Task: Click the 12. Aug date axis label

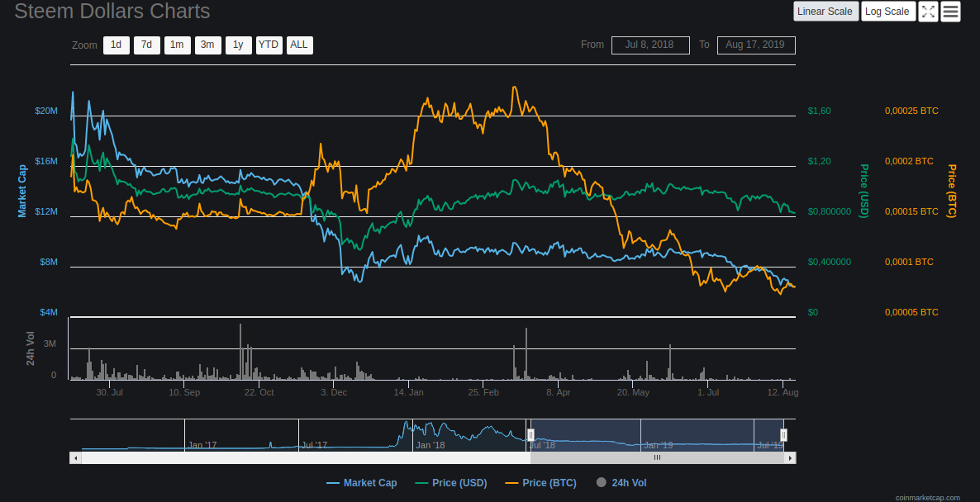Action: pos(783,393)
